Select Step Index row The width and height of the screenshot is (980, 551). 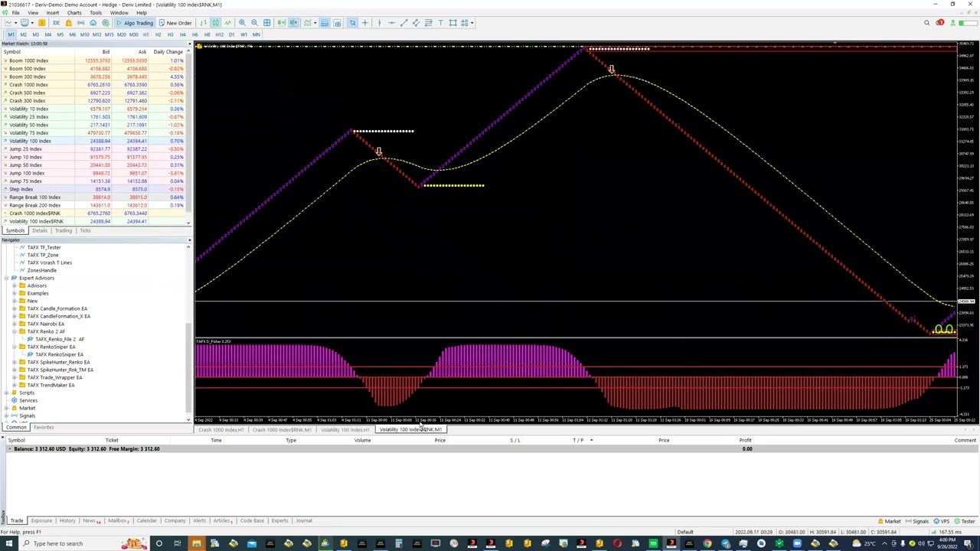(94, 189)
